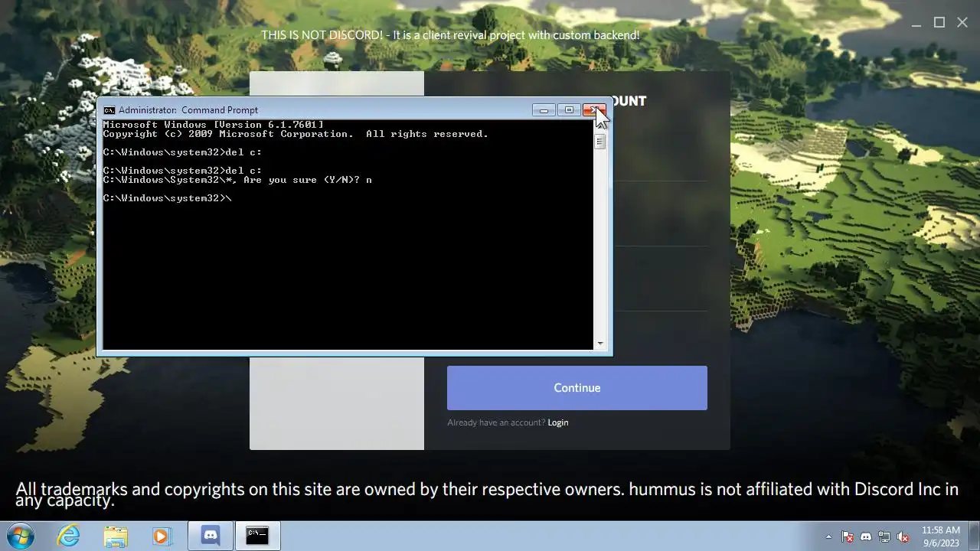This screenshot has width=980, height=551.
Task: Launch Internet Explorer from the taskbar
Action: 69,536
